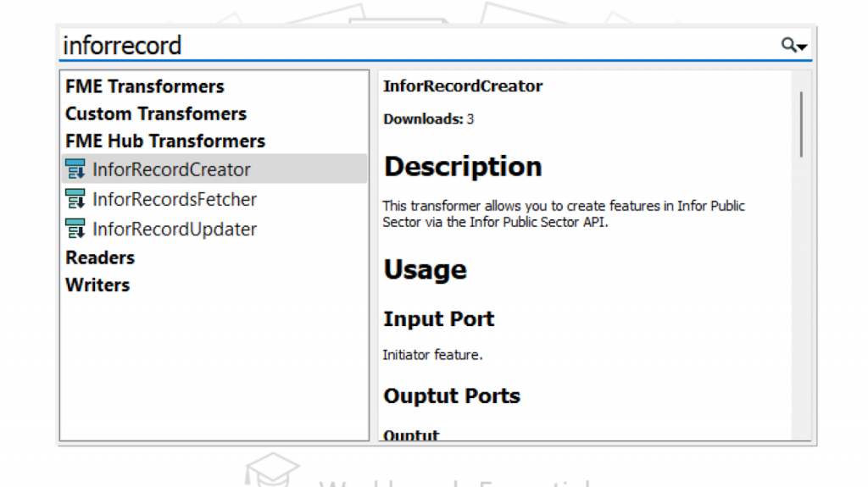Click the Ouptut Ports heading

click(x=452, y=396)
